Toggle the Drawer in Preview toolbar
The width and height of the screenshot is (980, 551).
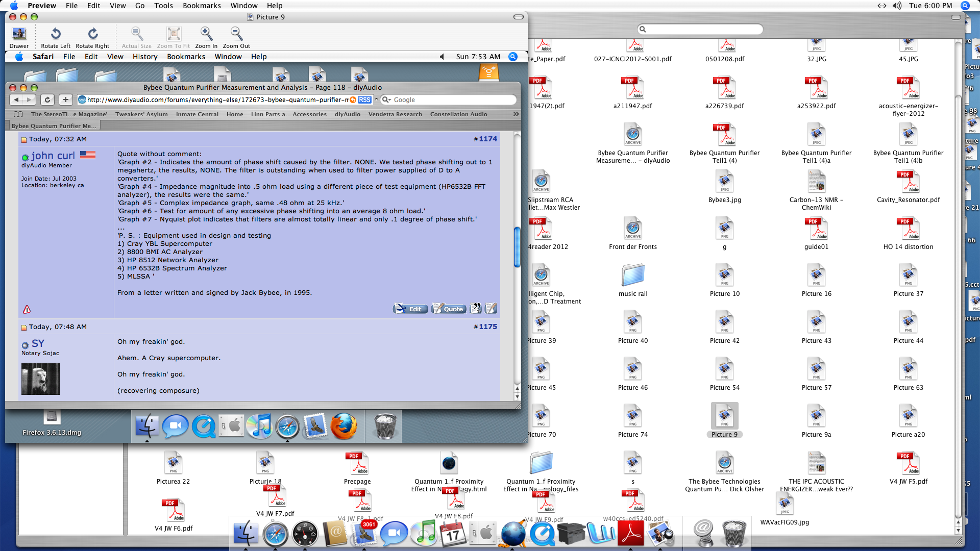19,38
